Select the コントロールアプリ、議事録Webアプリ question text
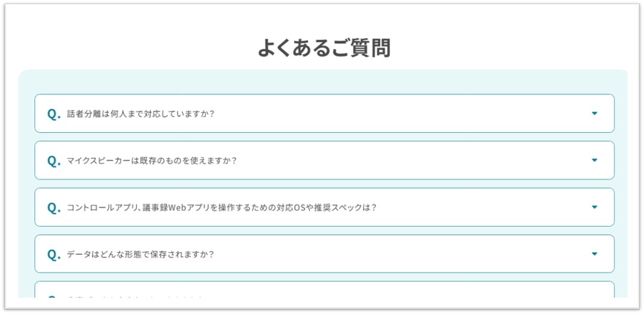The width and height of the screenshot is (644, 314). click(222, 208)
